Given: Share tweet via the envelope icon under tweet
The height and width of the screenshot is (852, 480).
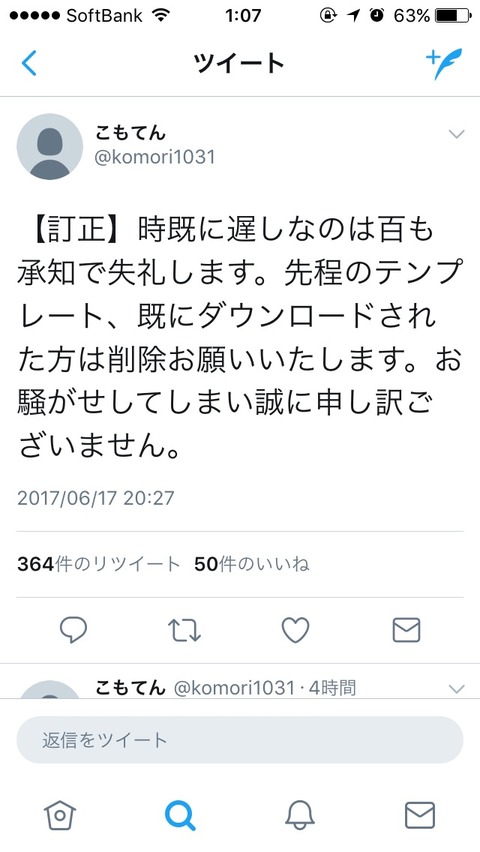Looking at the screenshot, I should pyautogui.click(x=407, y=630).
